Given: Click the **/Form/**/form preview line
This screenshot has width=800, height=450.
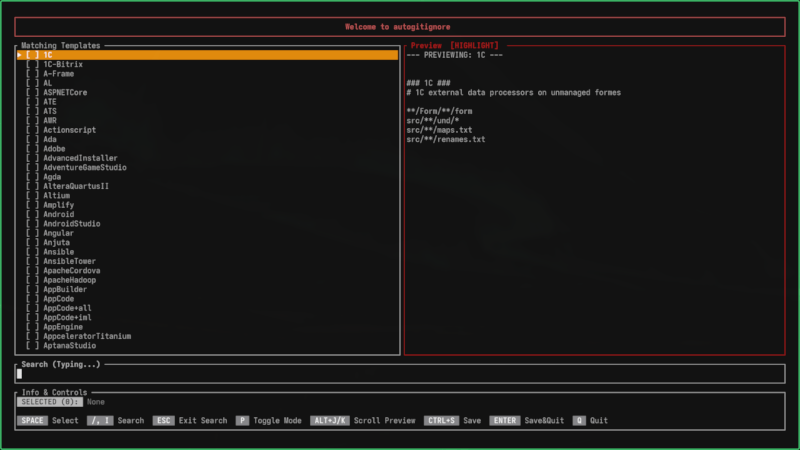Looking at the screenshot, I should [x=439, y=111].
